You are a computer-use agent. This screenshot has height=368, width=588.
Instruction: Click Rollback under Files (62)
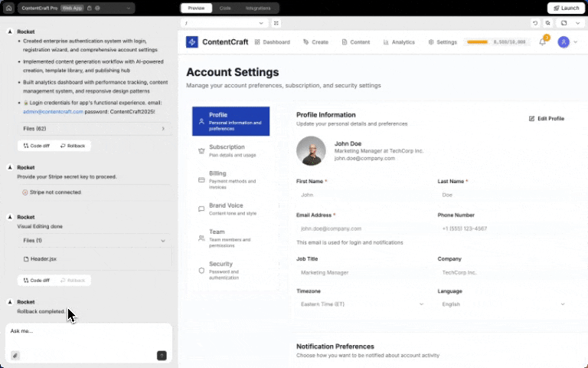point(73,146)
